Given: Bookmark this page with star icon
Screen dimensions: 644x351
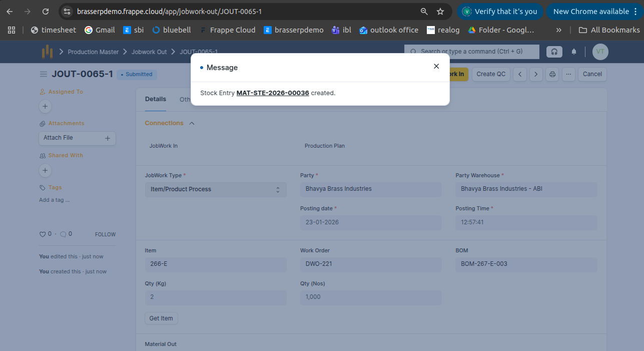Looking at the screenshot, I should (x=440, y=12).
